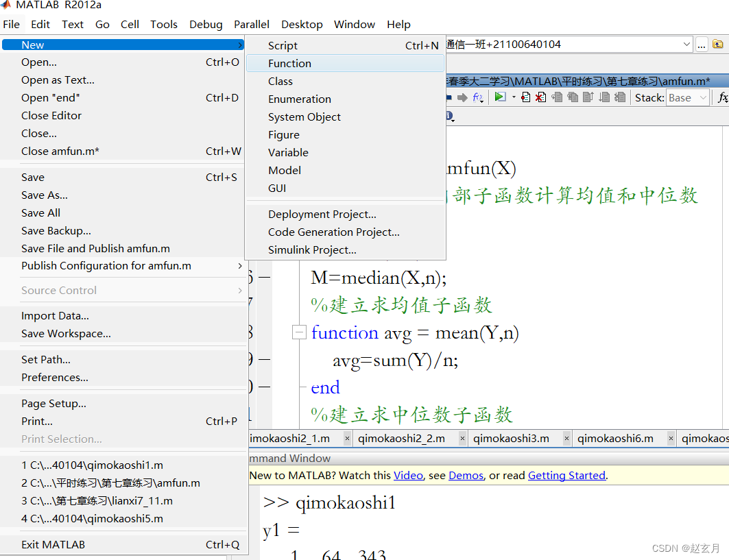The image size is (729, 560).
Task: Click Save As... in the File menu
Action: pyautogui.click(x=124, y=195)
